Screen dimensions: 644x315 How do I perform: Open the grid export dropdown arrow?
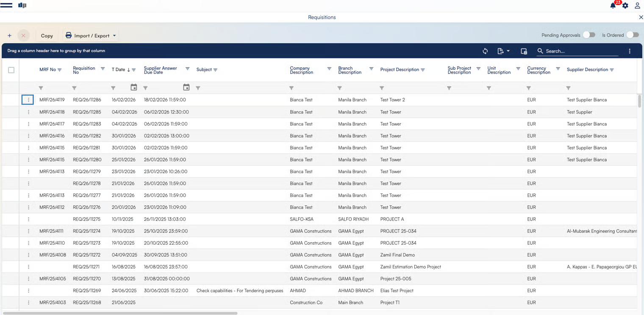click(508, 51)
